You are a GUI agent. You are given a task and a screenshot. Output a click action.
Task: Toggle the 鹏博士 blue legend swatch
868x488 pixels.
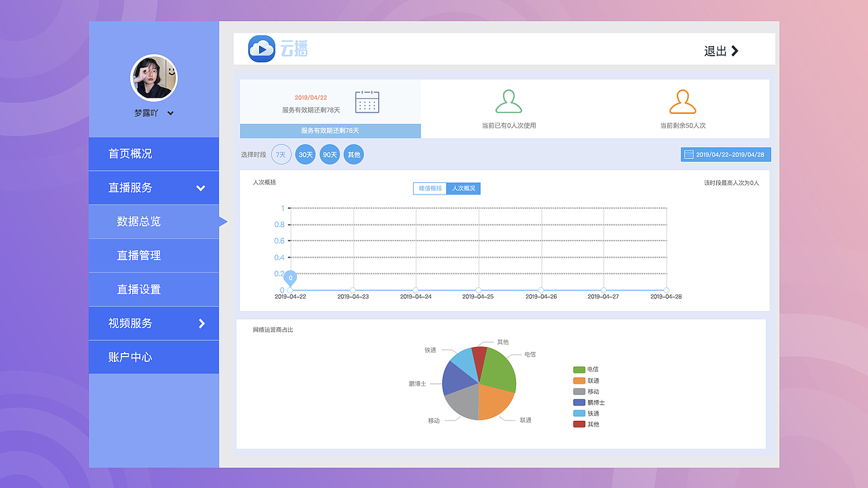[579, 403]
